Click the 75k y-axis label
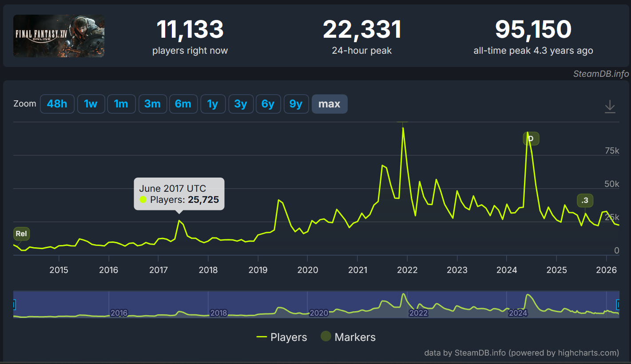This screenshot has height=364, width=631. 612,151
